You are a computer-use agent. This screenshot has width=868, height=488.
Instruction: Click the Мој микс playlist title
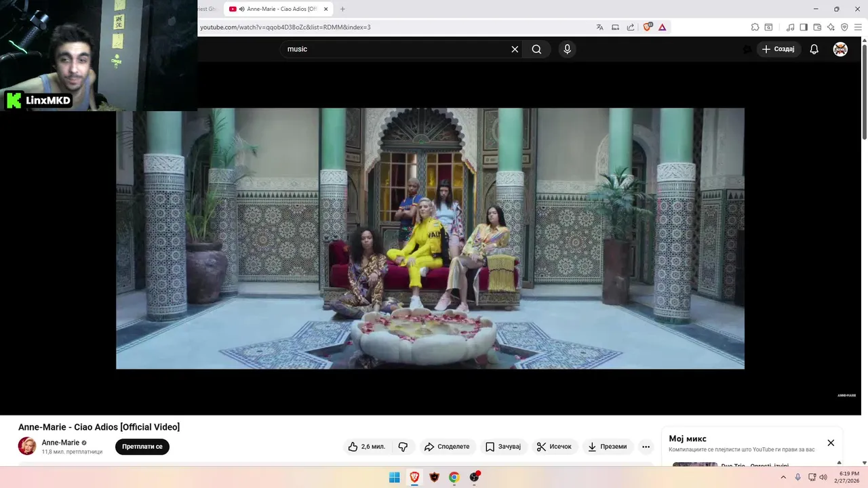(x=688, y=439)
